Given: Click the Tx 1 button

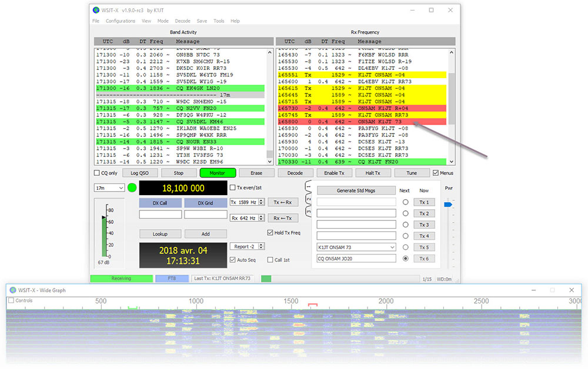Looking at the screenshot, I should [424, 202].
